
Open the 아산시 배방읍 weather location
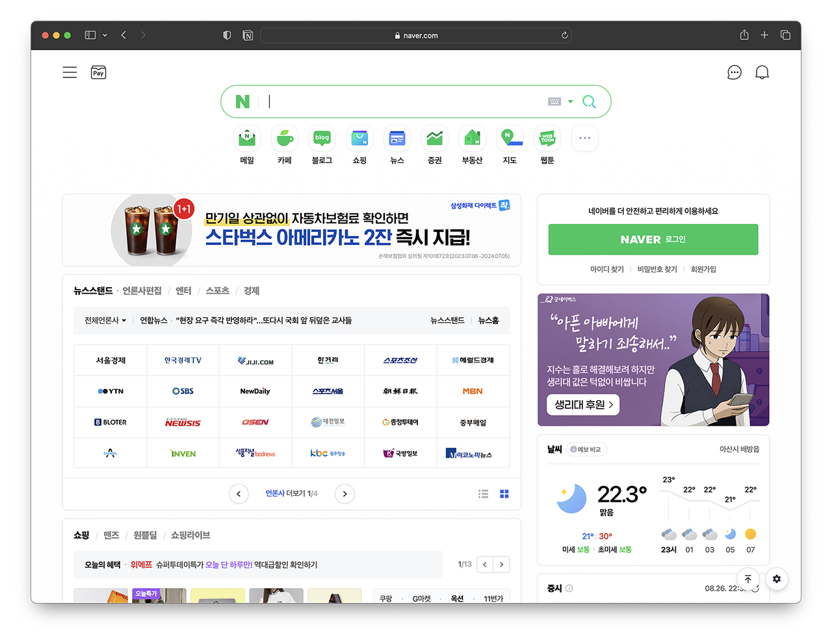tap(739, 449)
